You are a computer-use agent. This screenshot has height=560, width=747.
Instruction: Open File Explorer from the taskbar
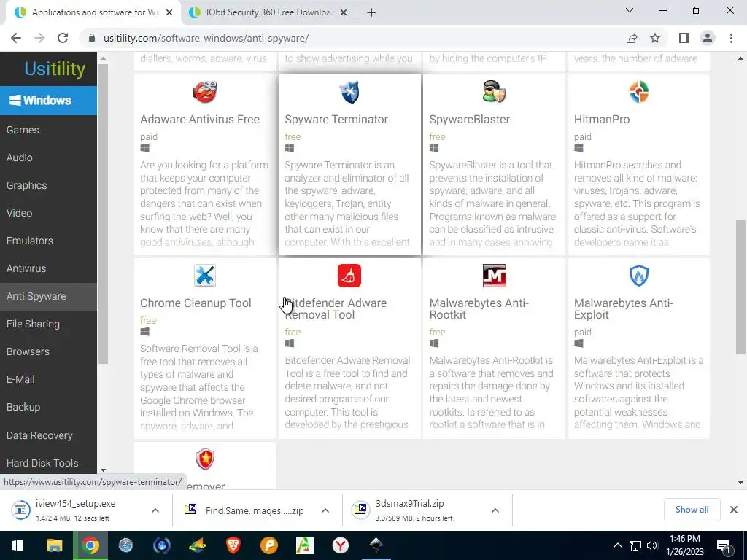54,545
